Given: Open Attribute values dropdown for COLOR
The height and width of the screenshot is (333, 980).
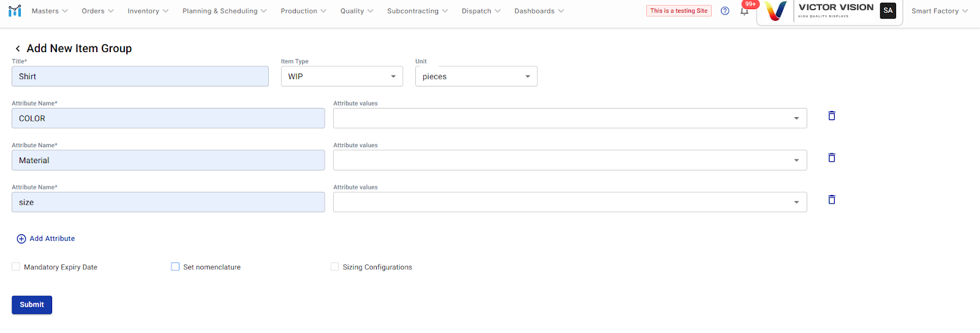Looking at the screenshot, I should click(570, 118).
